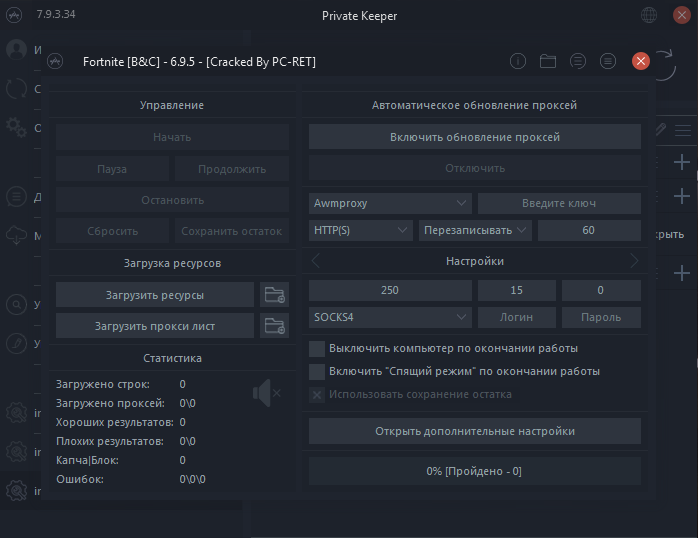Image resolution: width=698 pixels, height=538 pixels.
Task: Click folder icon beside Загрузить ресурсы
Action: (x=273, y=295)
